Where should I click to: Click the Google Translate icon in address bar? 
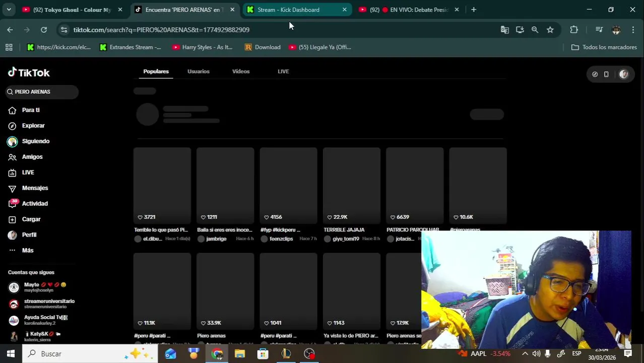504,30
